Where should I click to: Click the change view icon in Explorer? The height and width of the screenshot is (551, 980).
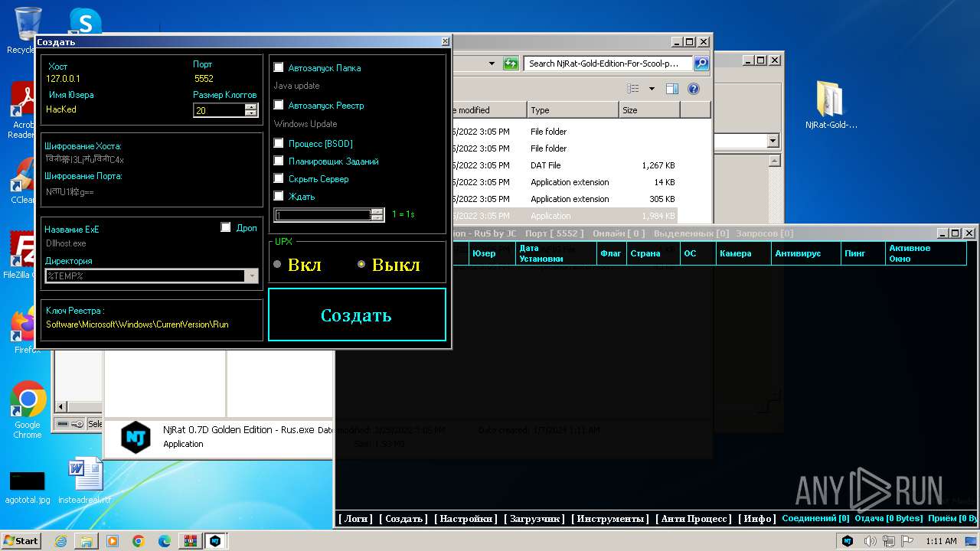click(632, 89)
